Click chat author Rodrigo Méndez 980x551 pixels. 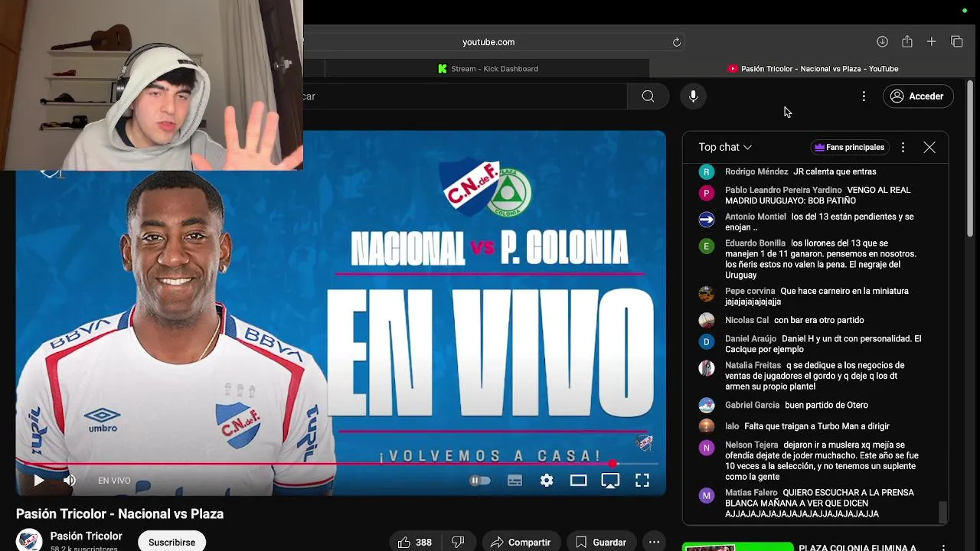pos(756,171)
